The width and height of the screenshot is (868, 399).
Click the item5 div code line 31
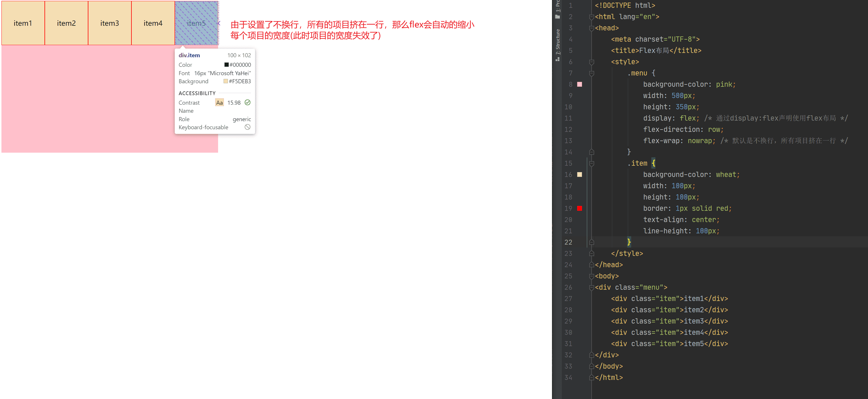pos(670,344)
